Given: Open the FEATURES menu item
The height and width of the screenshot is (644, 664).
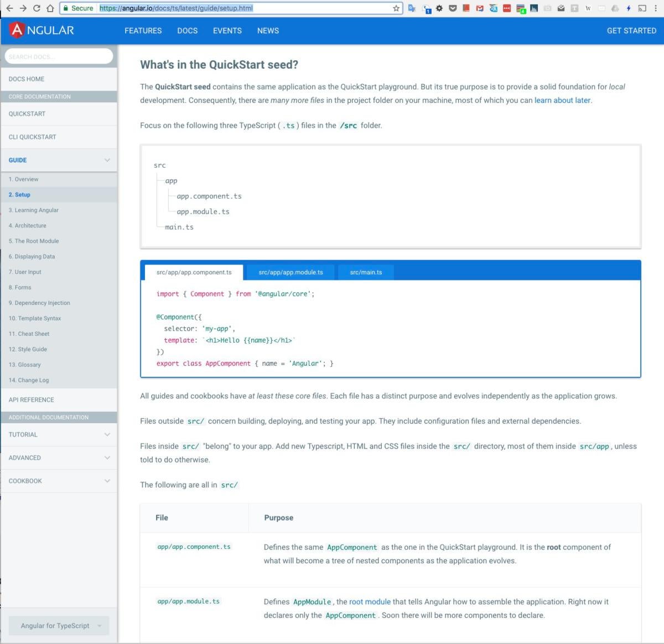Looking at the screenshot, I should (143, 30).
